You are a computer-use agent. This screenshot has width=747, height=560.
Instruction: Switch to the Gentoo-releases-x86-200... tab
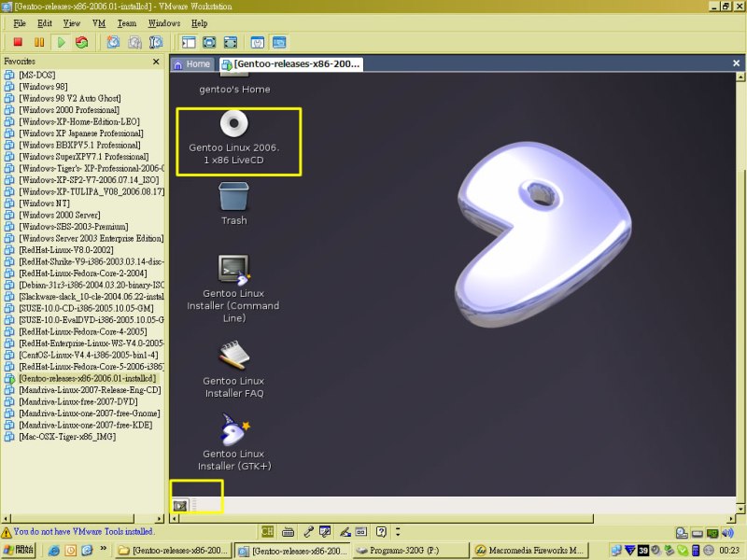pyautogui.click(x=291, y=63)
